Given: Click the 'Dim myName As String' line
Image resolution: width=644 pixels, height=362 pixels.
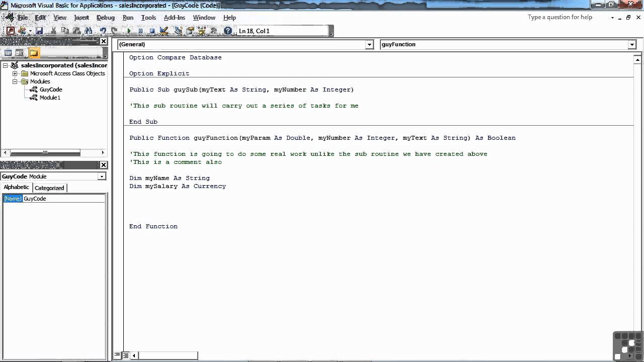Looking at the screenshot, I should [170, 178].
